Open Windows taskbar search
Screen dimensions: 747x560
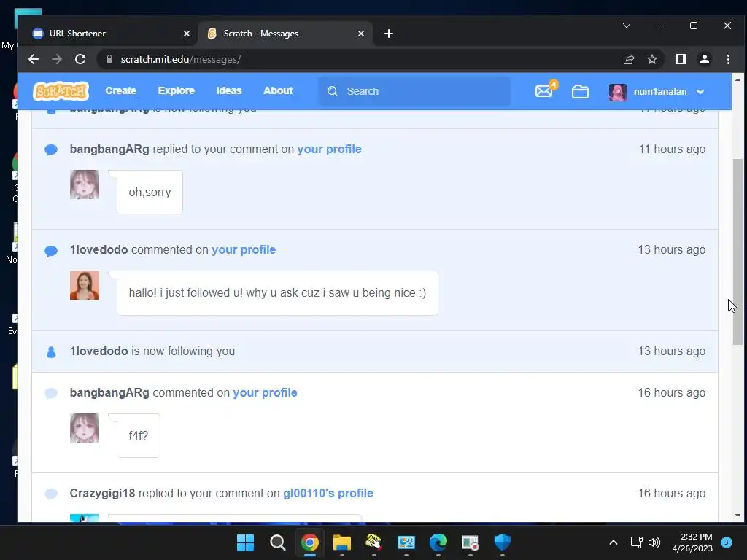pos(277,542)
